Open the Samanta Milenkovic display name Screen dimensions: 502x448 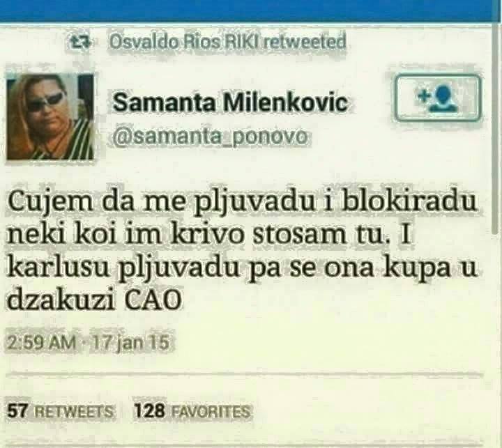(x=230, y=103)
